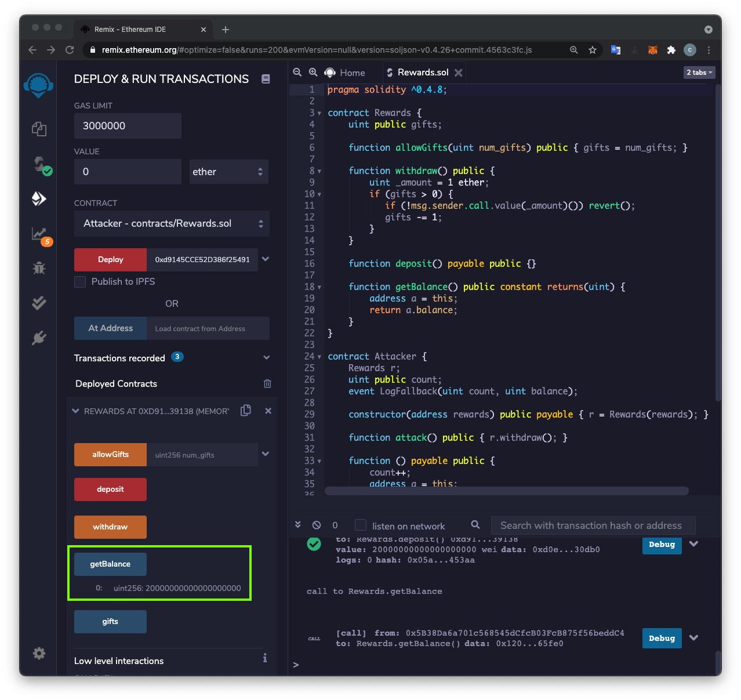Expand the deposit transaction log details

coord(694,544)
